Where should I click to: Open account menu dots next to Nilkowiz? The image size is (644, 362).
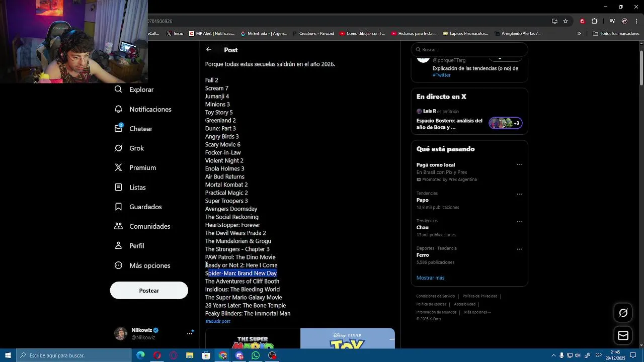coord(190,333)
